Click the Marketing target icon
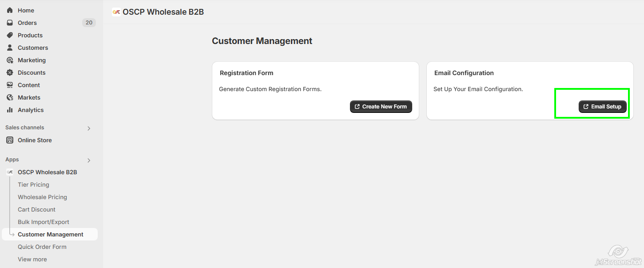This screenshot has width=644, height=268. (x=10, y=60)
